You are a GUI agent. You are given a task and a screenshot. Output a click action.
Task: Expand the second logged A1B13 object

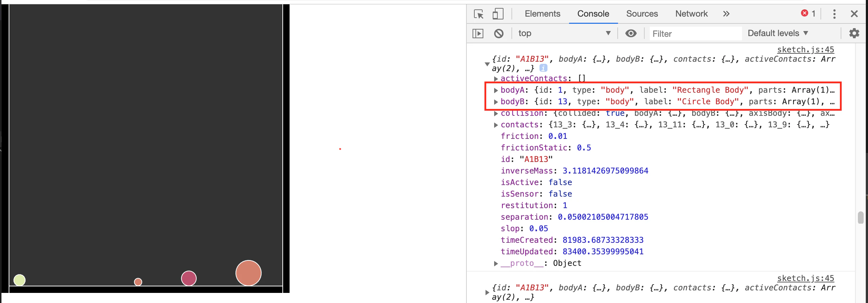click(x=487, y=292)
